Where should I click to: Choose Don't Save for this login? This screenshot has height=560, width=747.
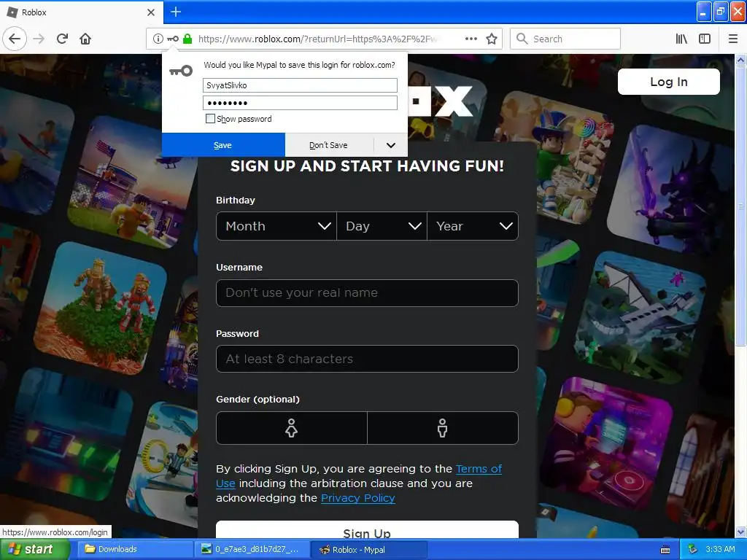329,145
